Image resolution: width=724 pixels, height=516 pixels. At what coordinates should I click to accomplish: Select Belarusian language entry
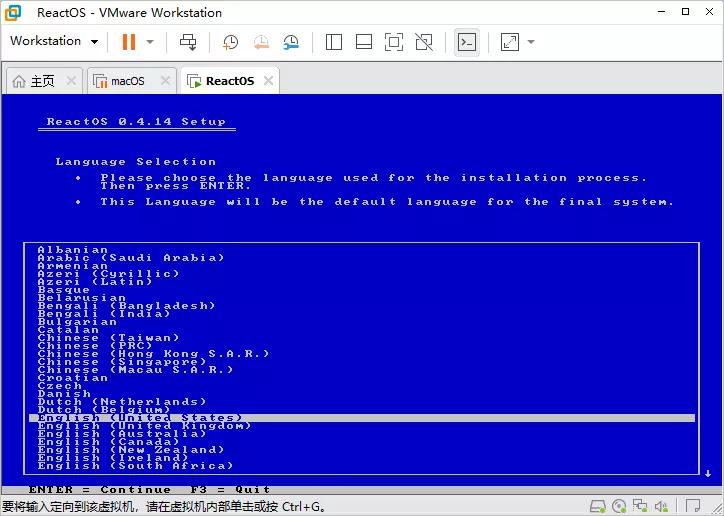(x=82, y=298)
